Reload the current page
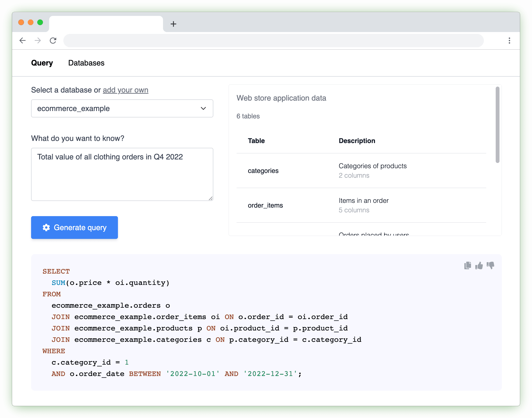This screenshot has height=418, width=532. [x=53, y=40]
